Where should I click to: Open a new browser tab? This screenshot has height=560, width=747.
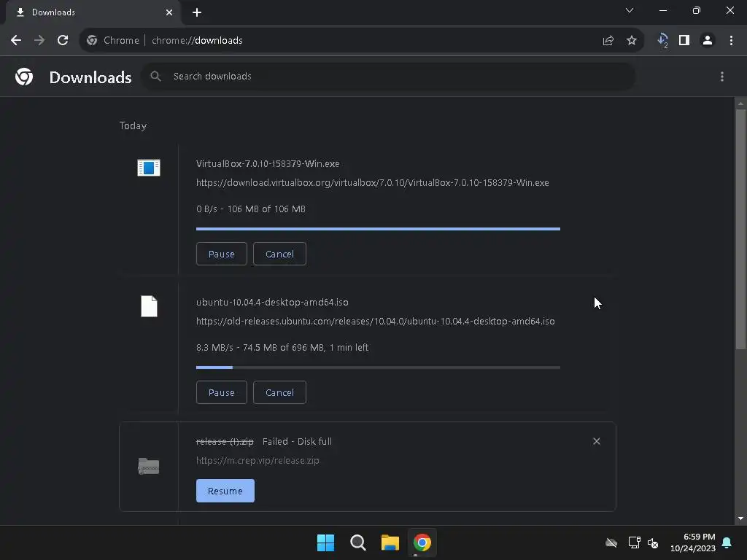[197, 12]
